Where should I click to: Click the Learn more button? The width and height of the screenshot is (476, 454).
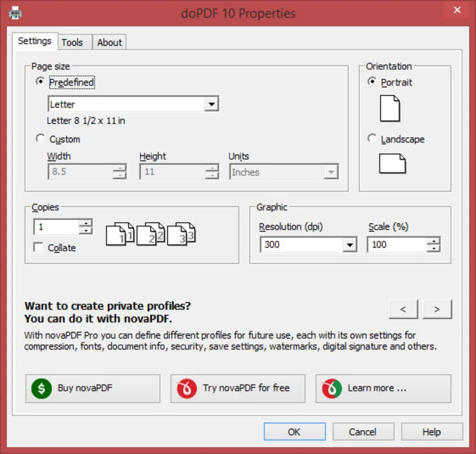(x=384, y=389)
